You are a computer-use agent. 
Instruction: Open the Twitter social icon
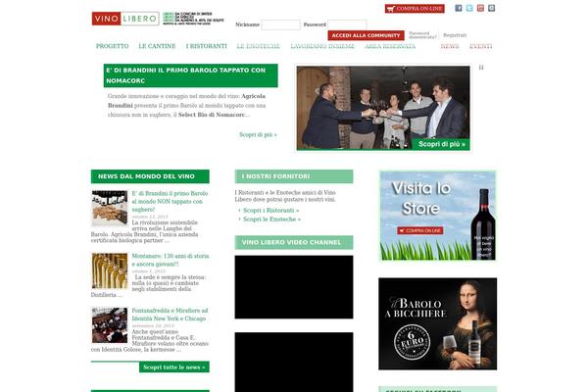coord(469,8)
